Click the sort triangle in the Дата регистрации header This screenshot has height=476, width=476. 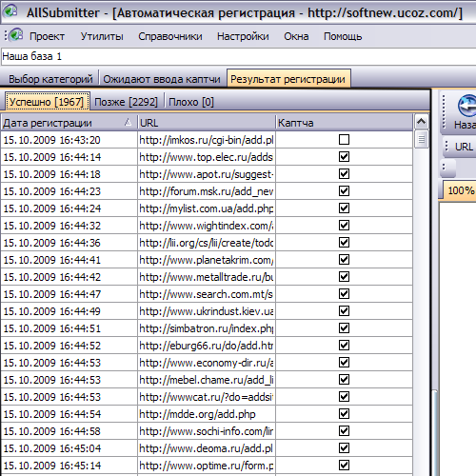pos(128,122)
